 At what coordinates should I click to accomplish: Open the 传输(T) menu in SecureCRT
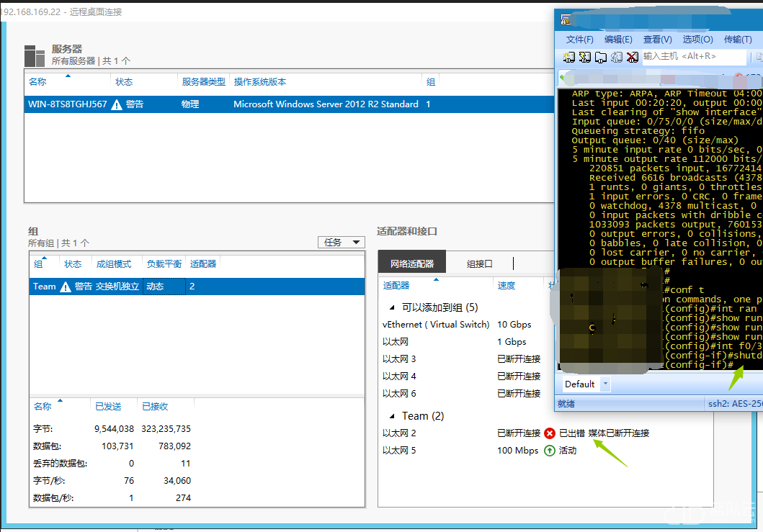(738, 40)
